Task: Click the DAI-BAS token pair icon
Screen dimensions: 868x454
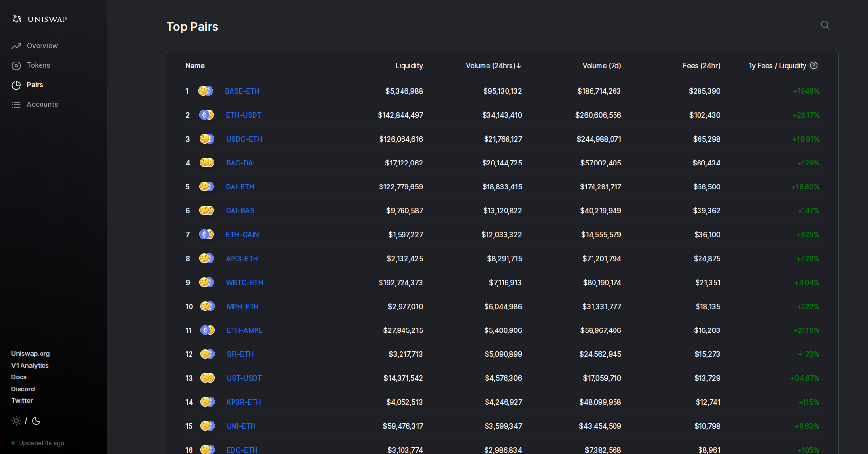Action: [x=207, y=210]
